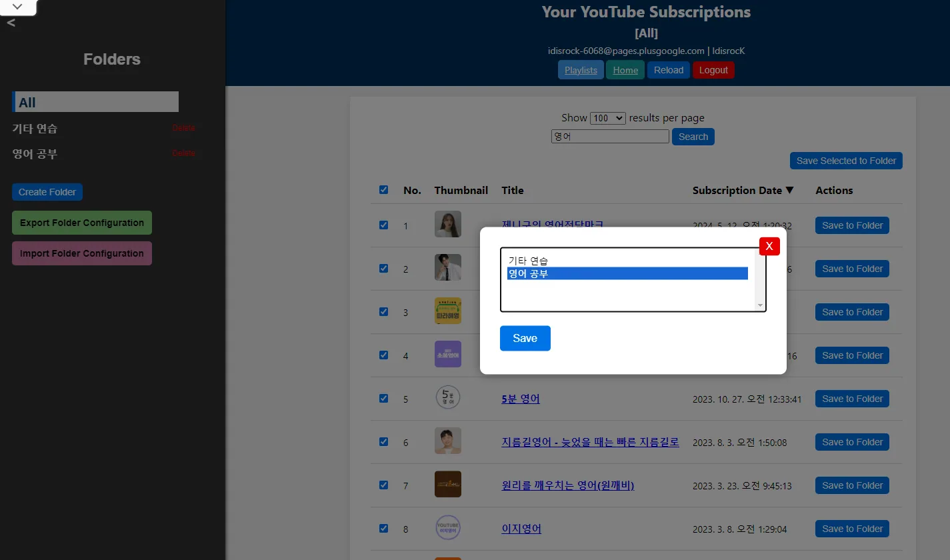
Task: Click the 원리를 깨우치는 영어 channel thumbnail
Action: (x=448, y=485)
